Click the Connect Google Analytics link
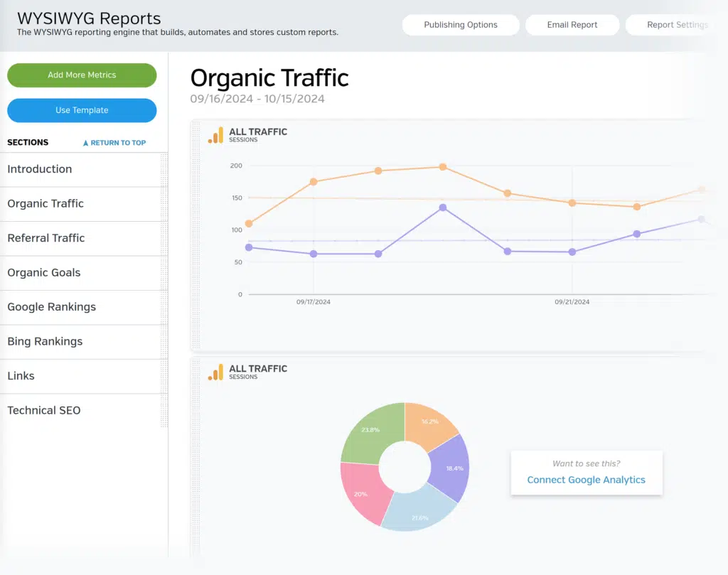Image resolution: width=728 pixels, height=575 pixels. click(x=586, y=480)
